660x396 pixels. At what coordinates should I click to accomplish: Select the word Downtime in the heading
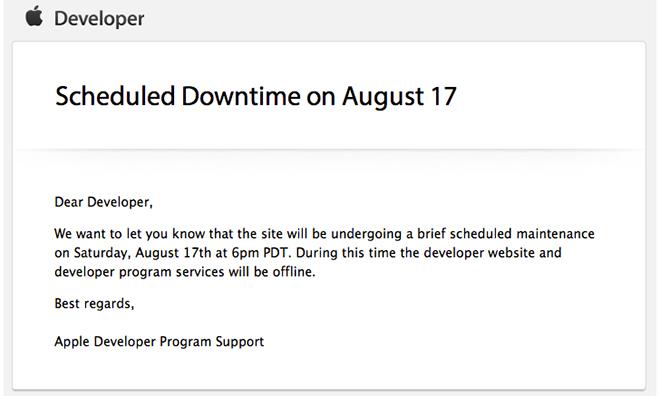click(241, 96)
